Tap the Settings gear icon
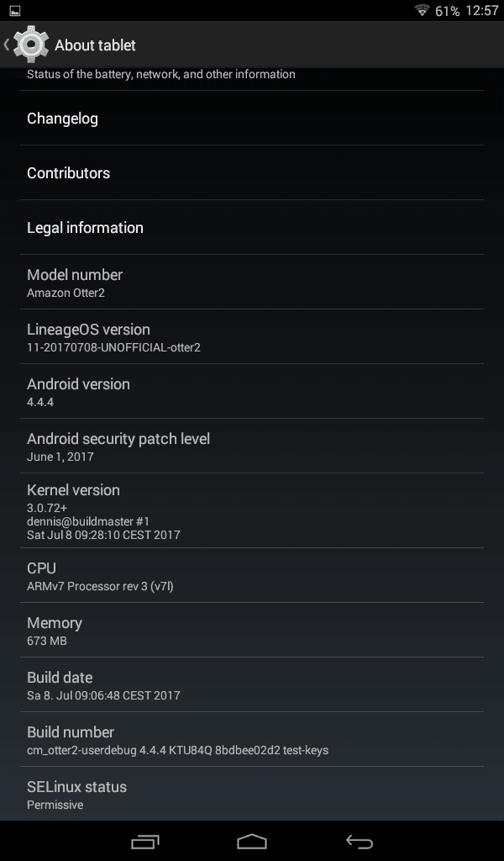 coord(31,45)
